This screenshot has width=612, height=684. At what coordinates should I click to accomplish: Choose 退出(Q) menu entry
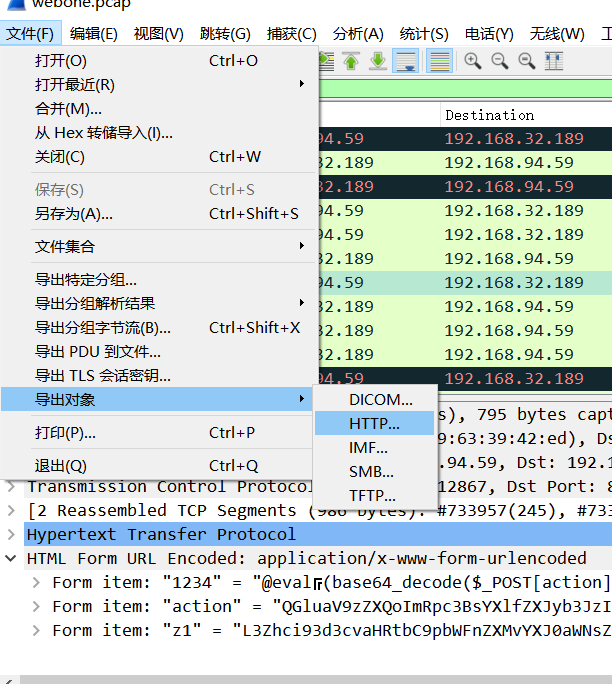pos(159,466)
